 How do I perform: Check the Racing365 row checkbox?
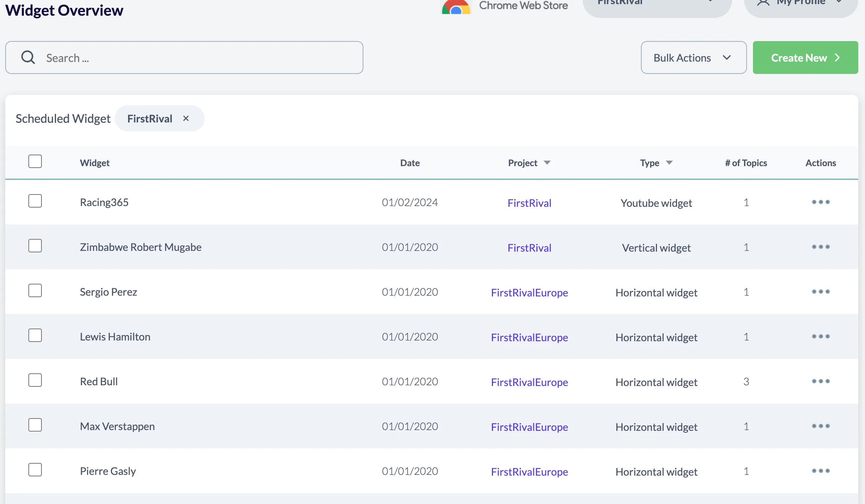(x=35, y=201)
